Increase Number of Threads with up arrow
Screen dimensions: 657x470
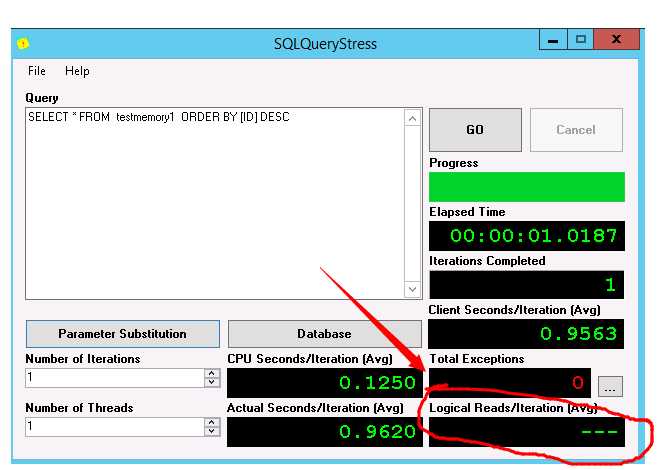point(212,422)
